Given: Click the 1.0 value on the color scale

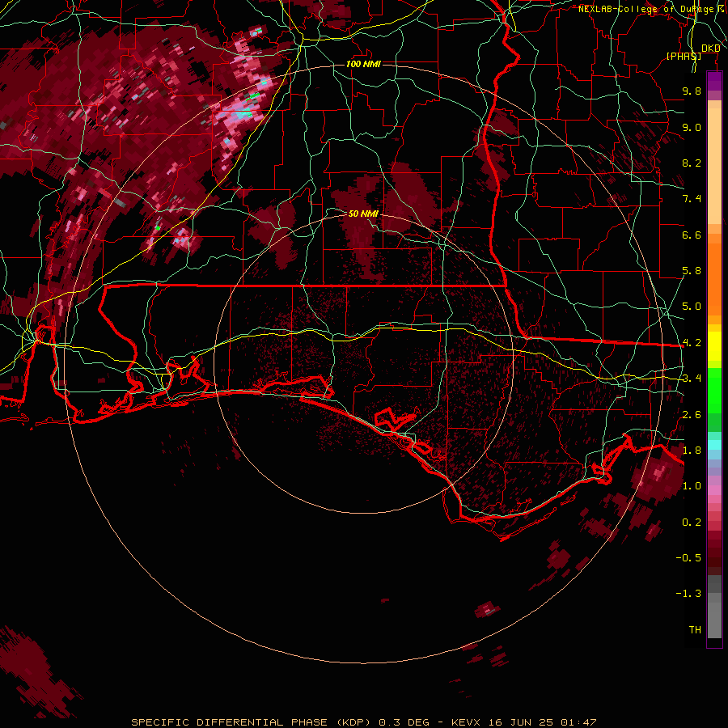Looking at the screenshot, I should tap(692, 486).
